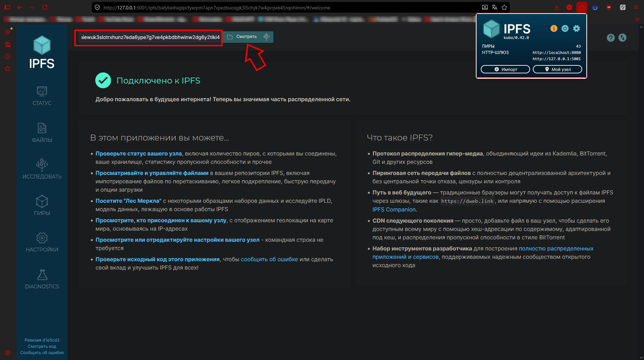
Task: Toggle the power icon in IPFS Companion popup
Action: pyautogui.click(x=565, y=29)
